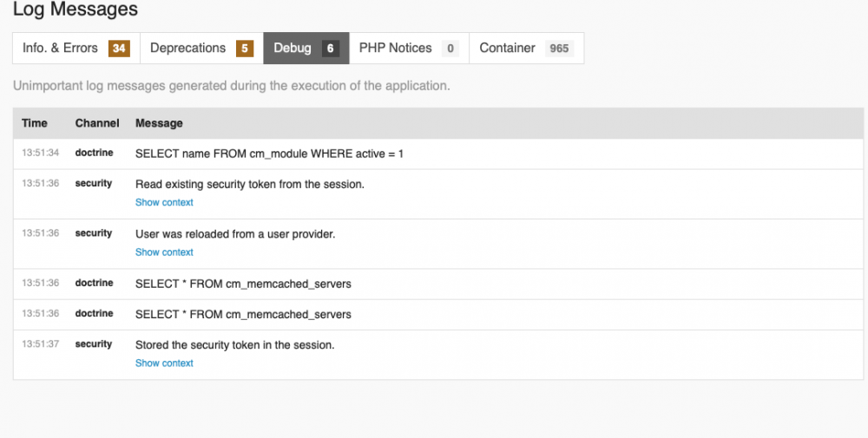The width and height of the screenshot is (868, 438).
Task: Show context for the 'Read existing security token' message
Action: [164, 203]
